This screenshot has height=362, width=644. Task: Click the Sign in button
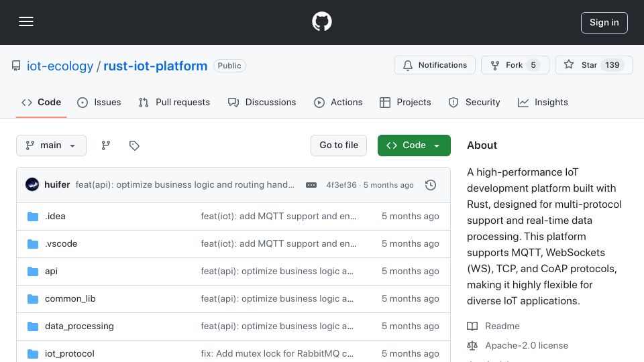[x=604, y=23]
